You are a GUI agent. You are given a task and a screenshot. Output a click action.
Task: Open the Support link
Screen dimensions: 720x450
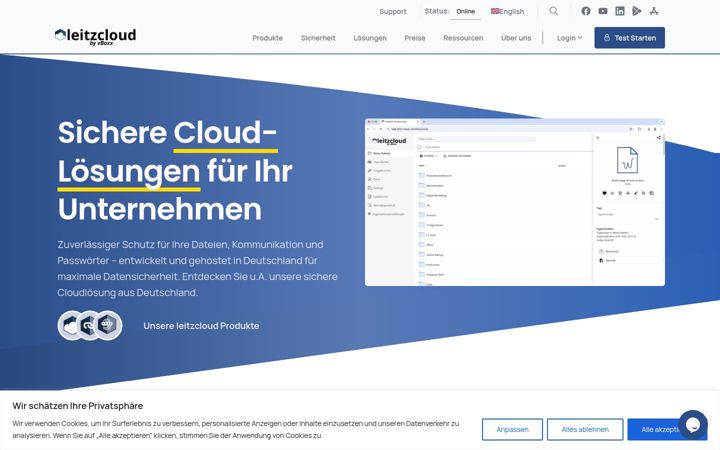coord(393,11)
